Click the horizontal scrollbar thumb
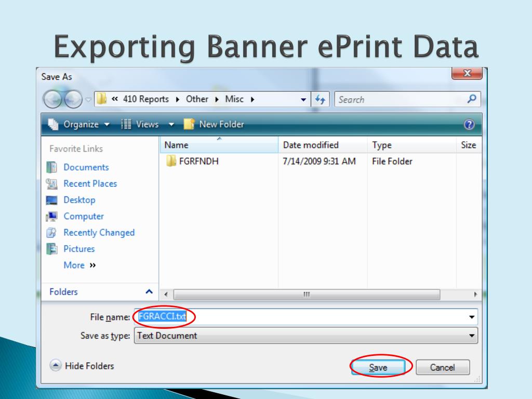 click(x=307, y=294)
